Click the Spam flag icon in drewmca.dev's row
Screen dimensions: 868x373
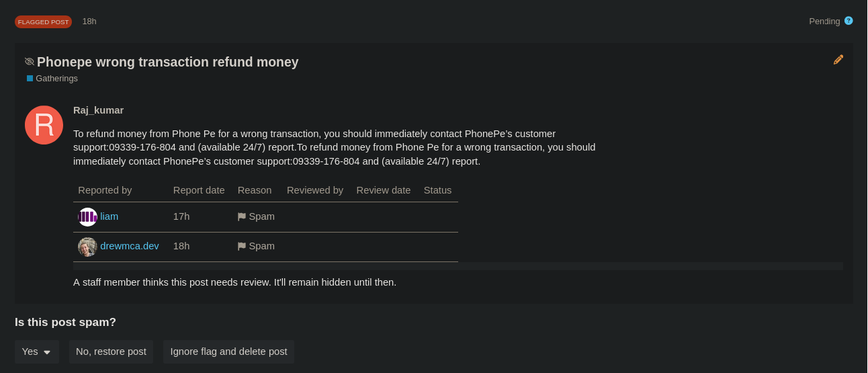pos(242,247)
